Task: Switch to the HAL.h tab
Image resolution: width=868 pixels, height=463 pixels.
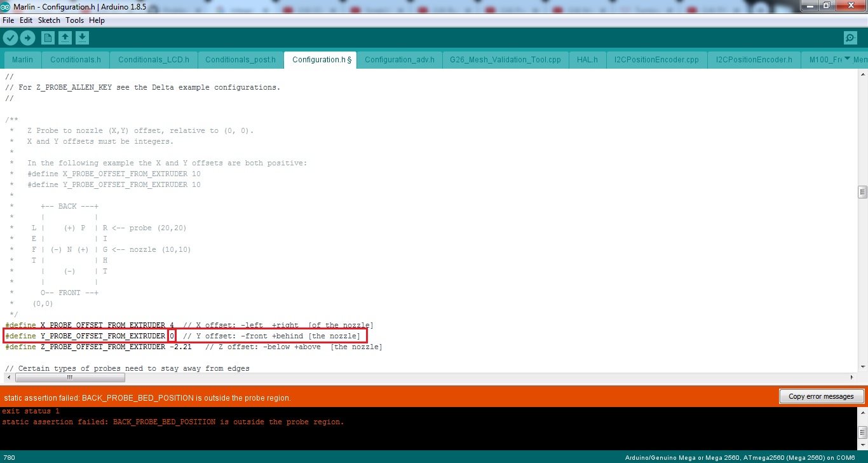Action: [x=587, y=60]
